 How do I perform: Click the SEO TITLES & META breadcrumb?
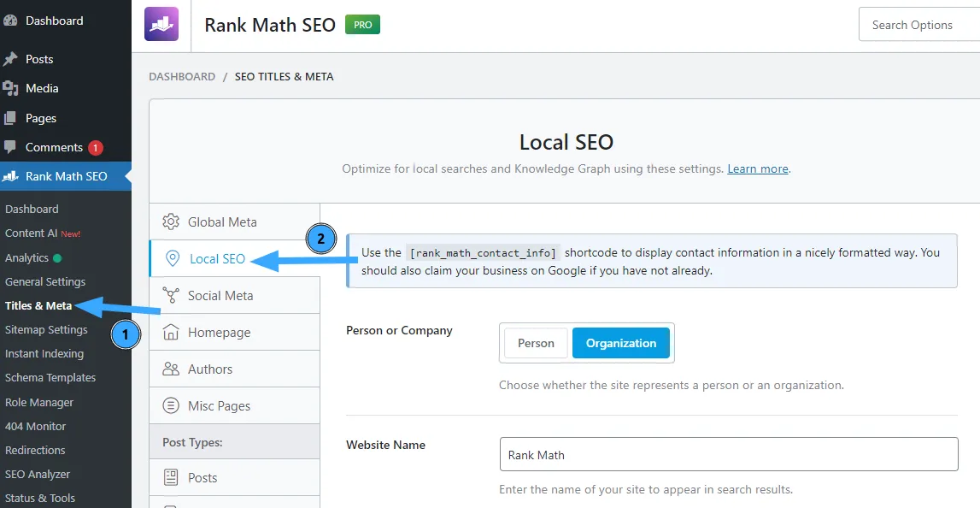click(285, 77)
